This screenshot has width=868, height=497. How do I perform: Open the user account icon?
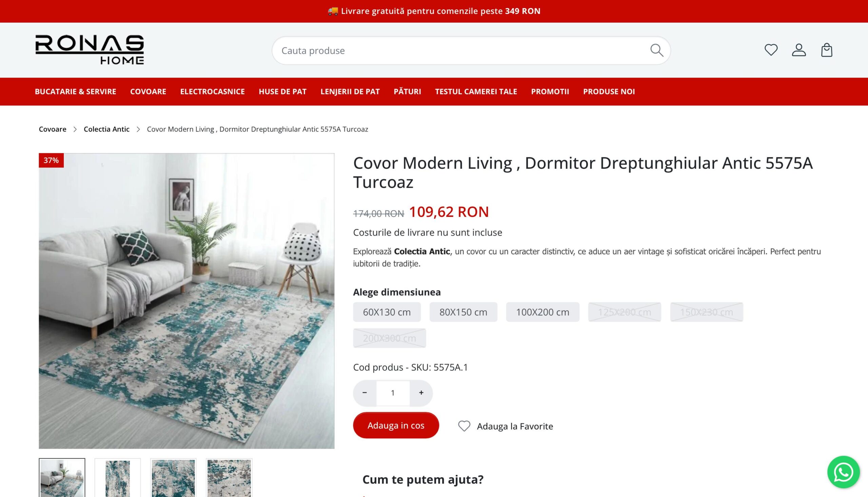click(x=799, y=50)
